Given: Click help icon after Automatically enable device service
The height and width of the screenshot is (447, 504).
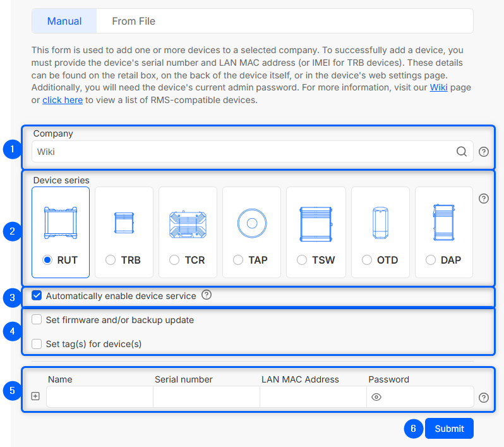Looking at the screenshot, I should pyautogui.click(x=207, y=295).
